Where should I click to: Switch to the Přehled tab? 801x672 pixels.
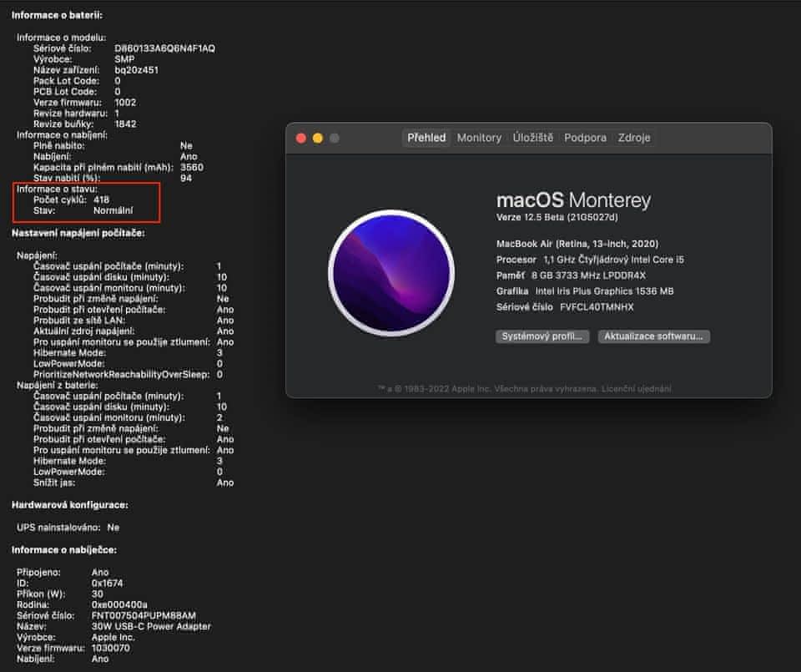tap(426, 138)
